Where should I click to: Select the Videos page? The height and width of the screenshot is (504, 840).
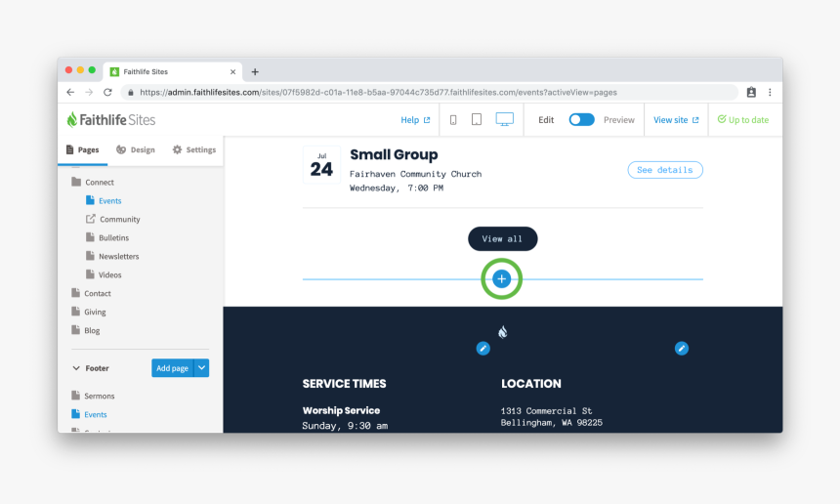109,274
